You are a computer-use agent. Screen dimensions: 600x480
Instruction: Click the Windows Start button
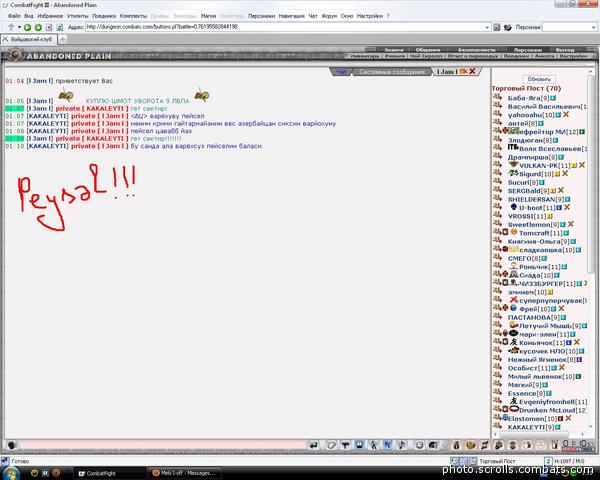(x=10, y=473)
